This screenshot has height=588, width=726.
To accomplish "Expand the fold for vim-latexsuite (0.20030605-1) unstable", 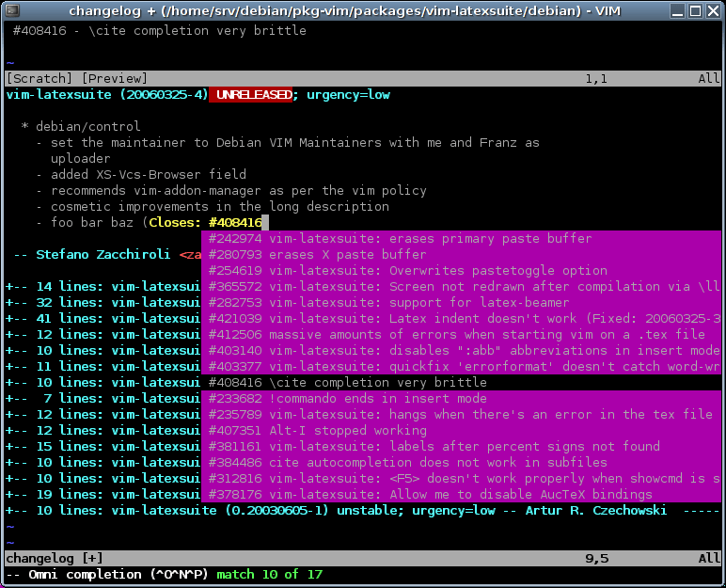I will 363,510.
